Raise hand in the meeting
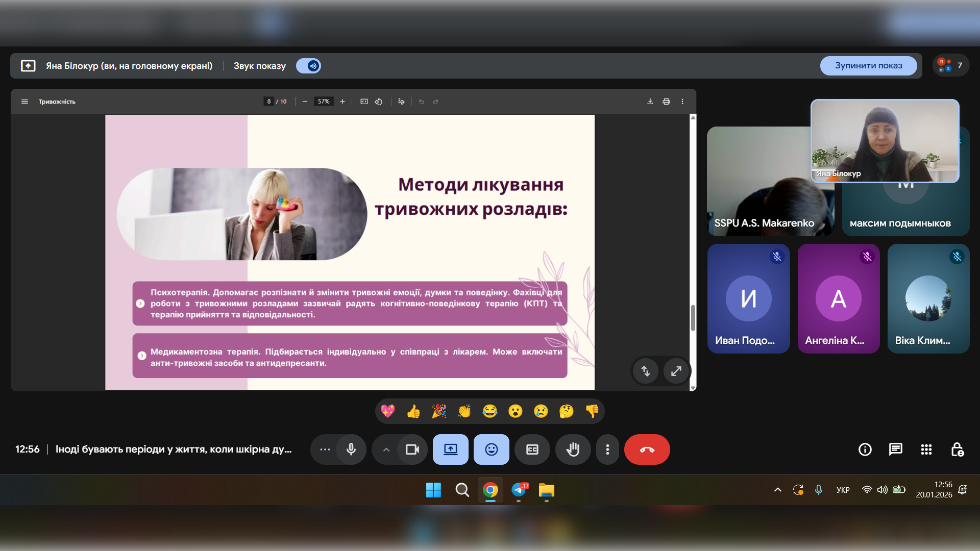Image resolution: width=980 pixels, height=551 pixels. (x=573, y=449)
